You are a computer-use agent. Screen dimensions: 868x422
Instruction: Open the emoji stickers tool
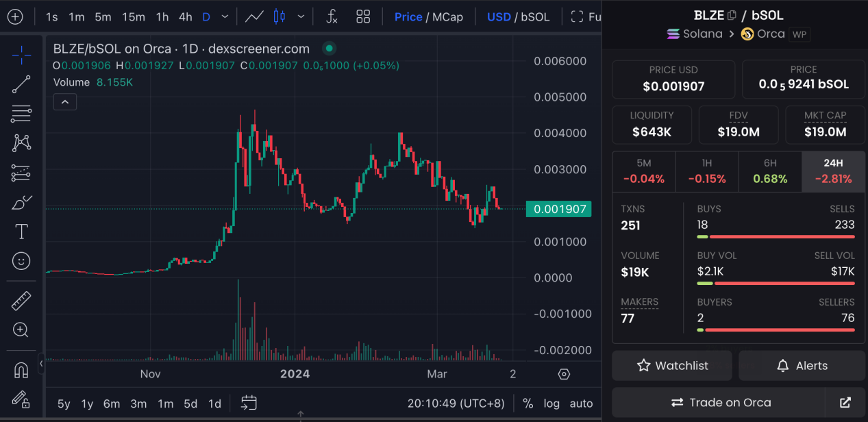pyautogui.click(x=21, y=260)
